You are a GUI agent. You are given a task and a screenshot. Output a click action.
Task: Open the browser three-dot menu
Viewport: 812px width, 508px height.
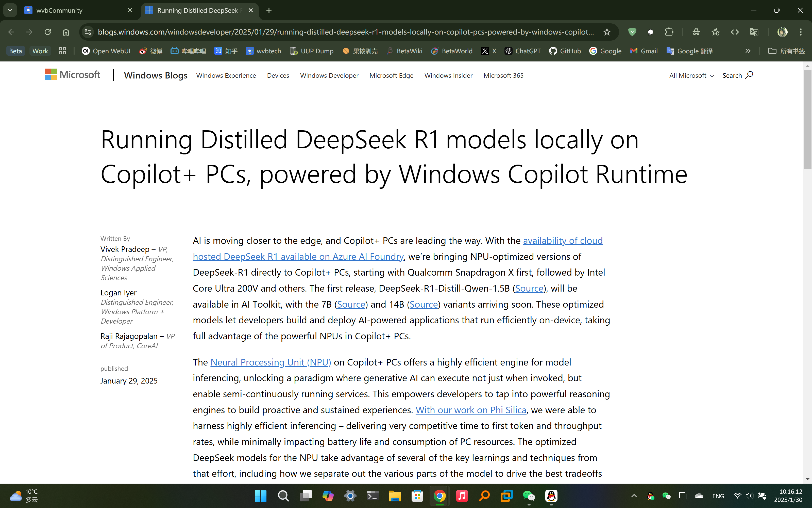pos(801,32)
